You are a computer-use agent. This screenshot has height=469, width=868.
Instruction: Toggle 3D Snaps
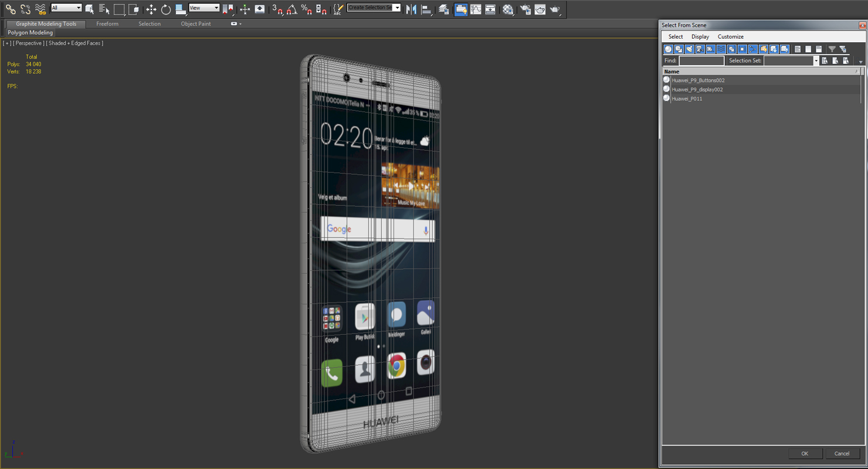point(277,9)
